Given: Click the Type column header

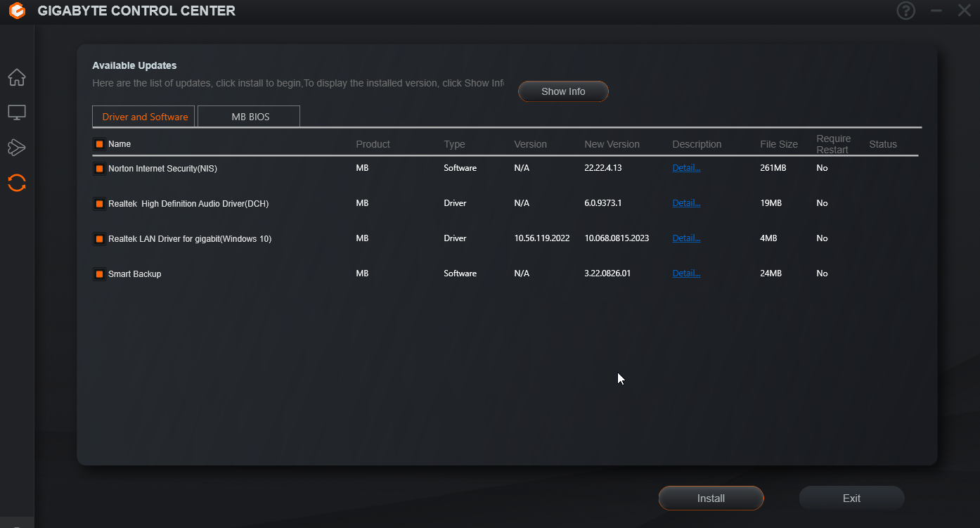Looking at the screenshot, I should click(x=454, y=144).
